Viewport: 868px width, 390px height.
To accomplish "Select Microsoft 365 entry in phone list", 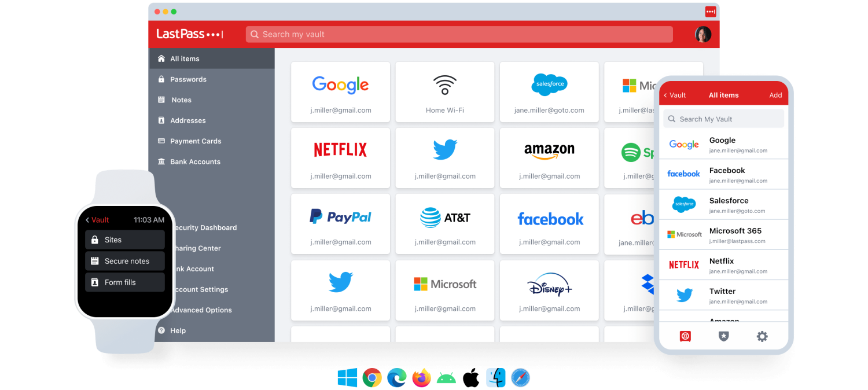I will 723,235.
